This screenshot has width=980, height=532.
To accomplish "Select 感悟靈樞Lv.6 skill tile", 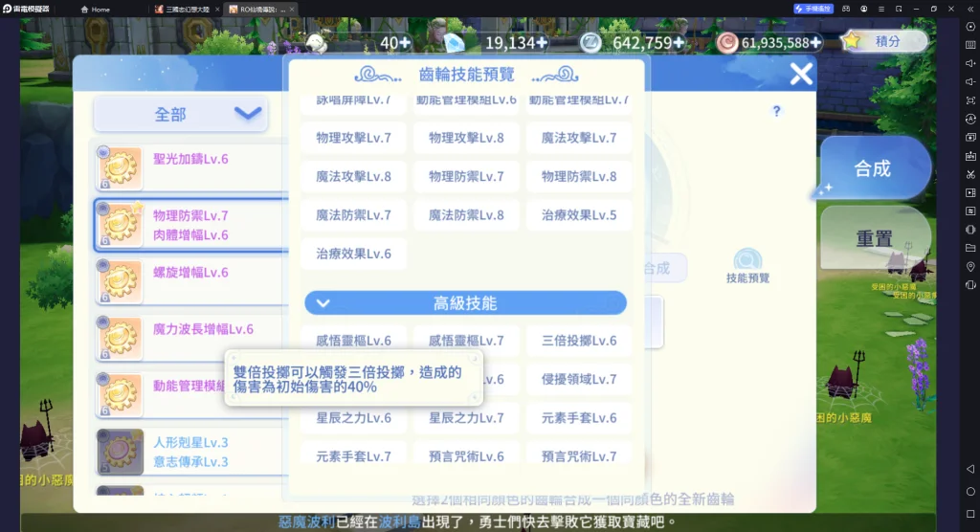I will pos(354,341).
